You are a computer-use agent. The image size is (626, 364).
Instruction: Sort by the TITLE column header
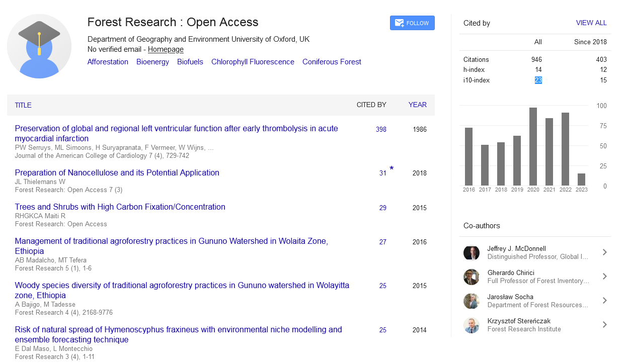tap(23, 105)
